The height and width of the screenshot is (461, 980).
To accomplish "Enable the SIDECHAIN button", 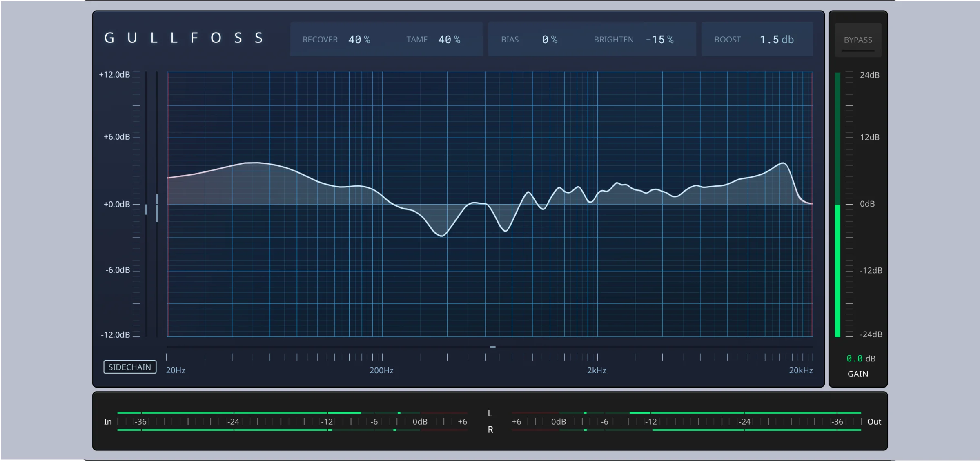I will [130, 367].
